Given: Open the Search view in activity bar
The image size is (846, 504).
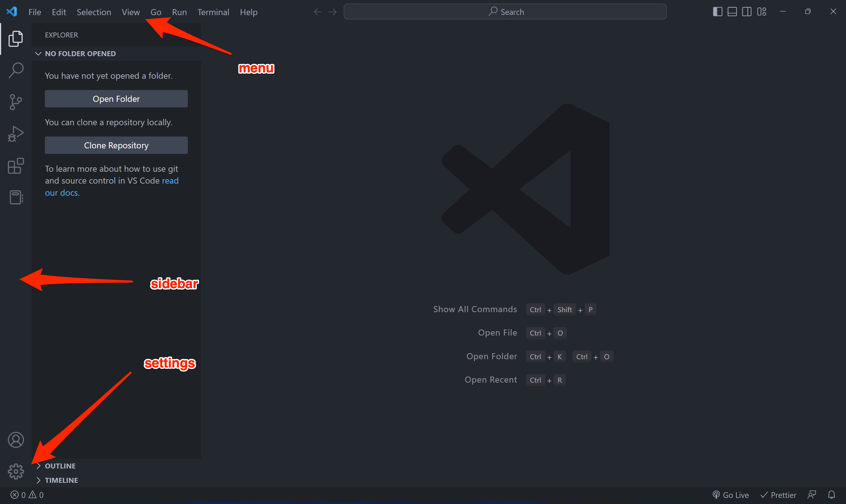Looking at the screenshot, I should tap(16, 70).
